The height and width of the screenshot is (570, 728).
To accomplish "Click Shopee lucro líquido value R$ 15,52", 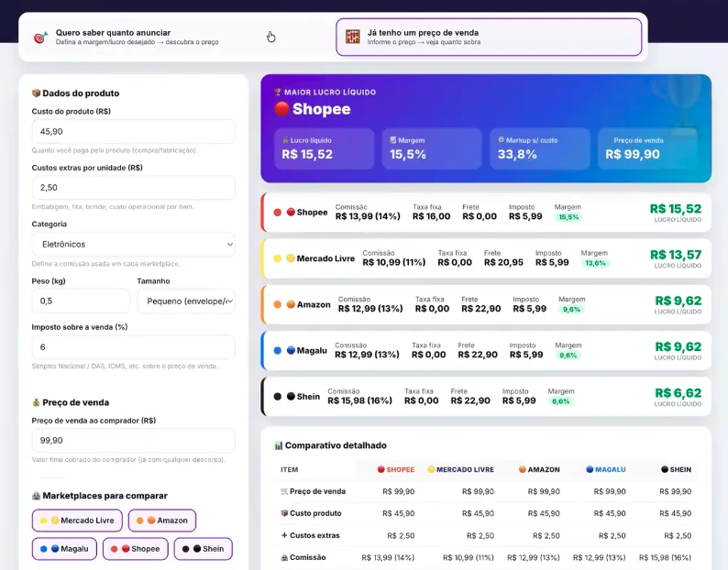I will pyautogui.click(x=676, y=209).
